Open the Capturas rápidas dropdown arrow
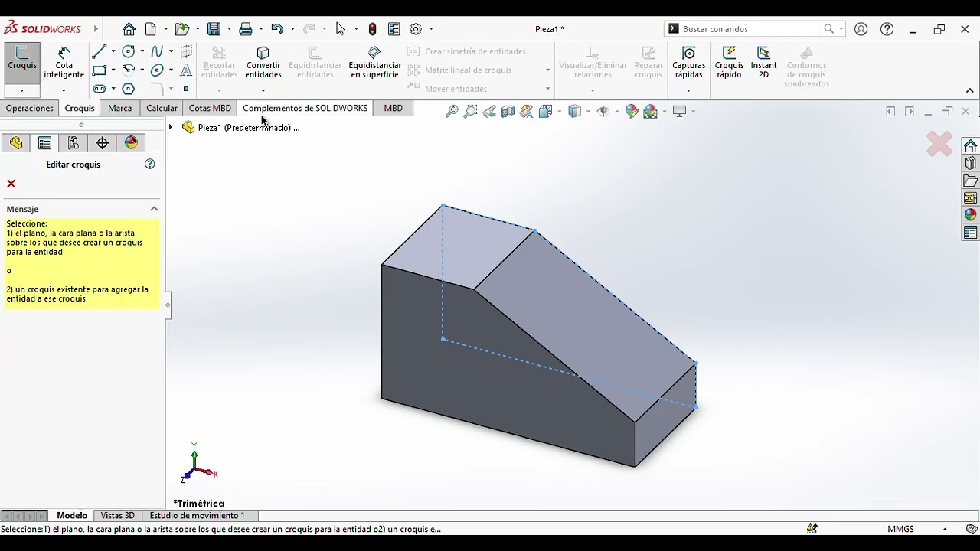This screenshot has width=980, height=551. (x=688, y=90)
